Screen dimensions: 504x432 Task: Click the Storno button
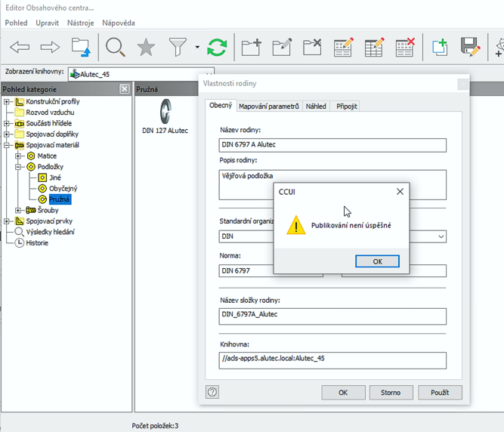click(391, 393)
